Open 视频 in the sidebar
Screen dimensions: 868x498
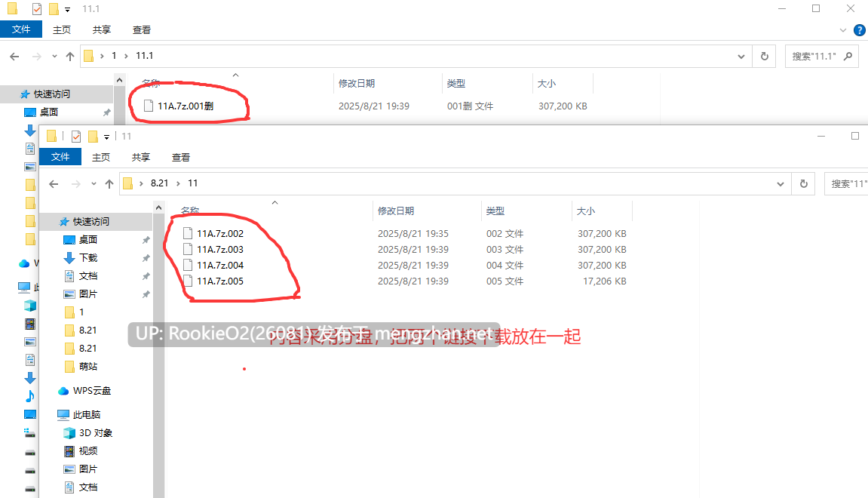pyautogui.click(x=88, y=451)
